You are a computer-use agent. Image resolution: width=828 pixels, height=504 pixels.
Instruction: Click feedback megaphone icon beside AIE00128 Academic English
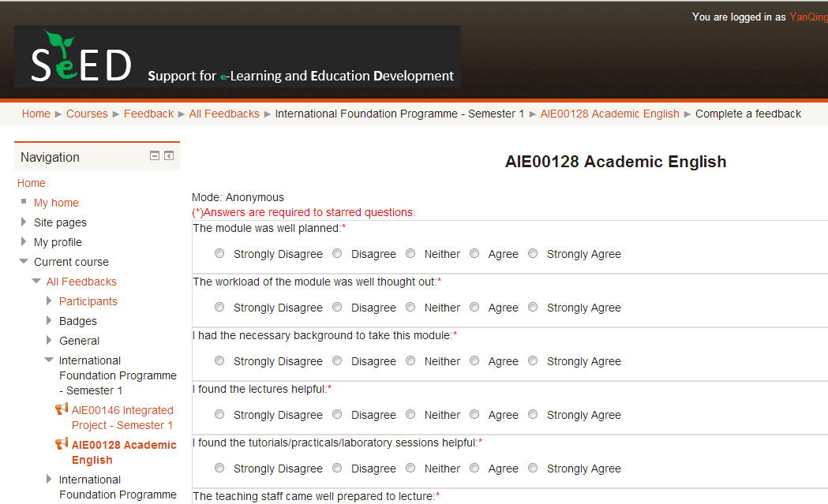coord(62,444)
